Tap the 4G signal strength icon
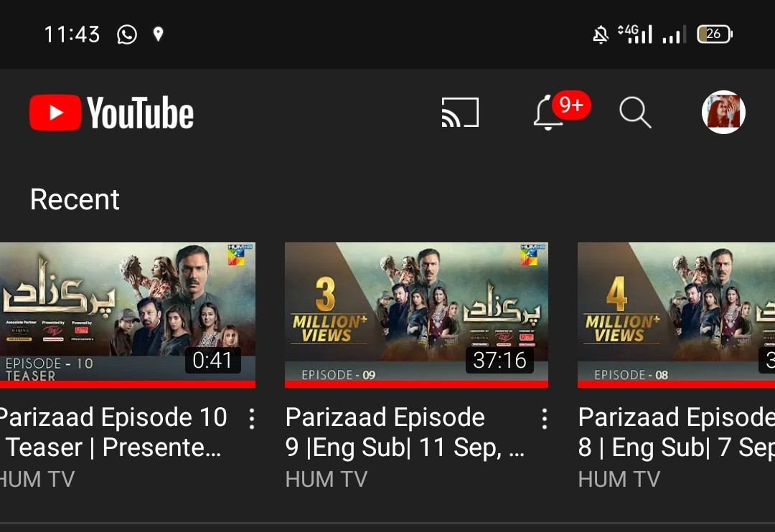The height and width of the screenshot is (532, 775). click(x=635, y=34)
